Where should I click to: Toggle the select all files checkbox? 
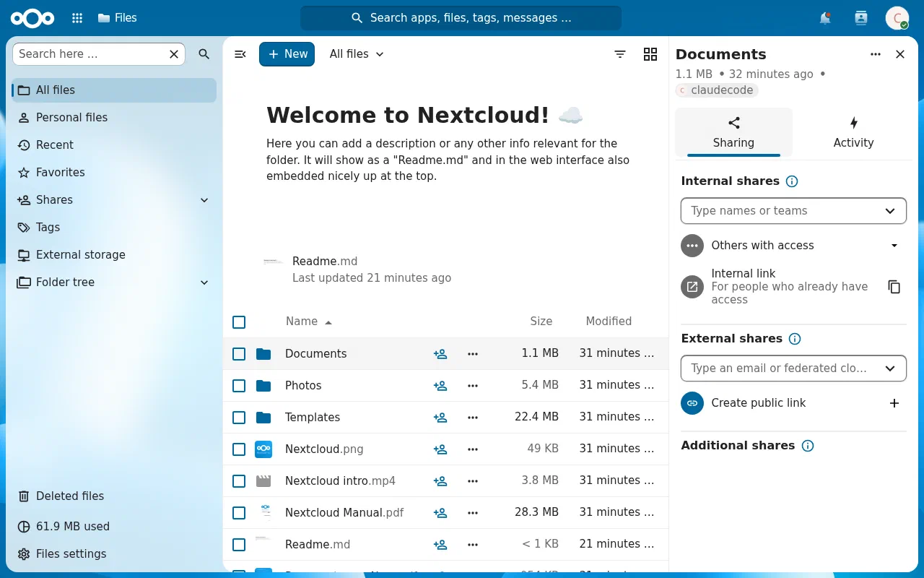coord(239,322)
